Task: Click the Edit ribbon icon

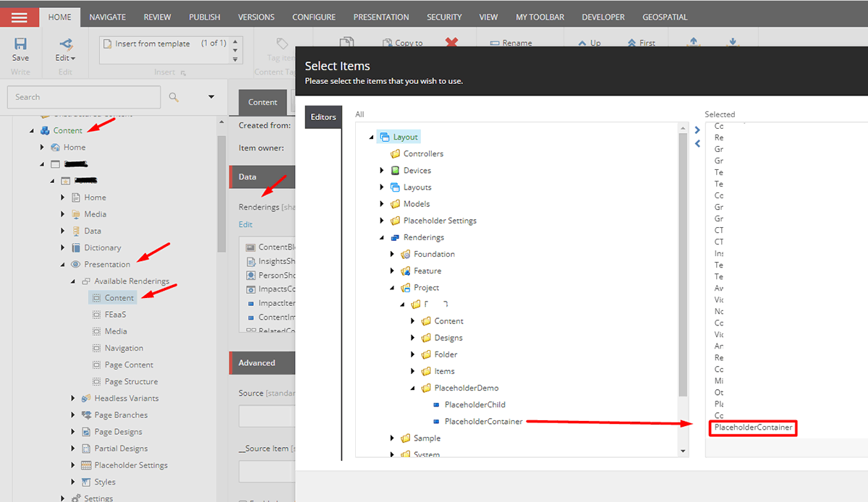Action: point(65,44)
